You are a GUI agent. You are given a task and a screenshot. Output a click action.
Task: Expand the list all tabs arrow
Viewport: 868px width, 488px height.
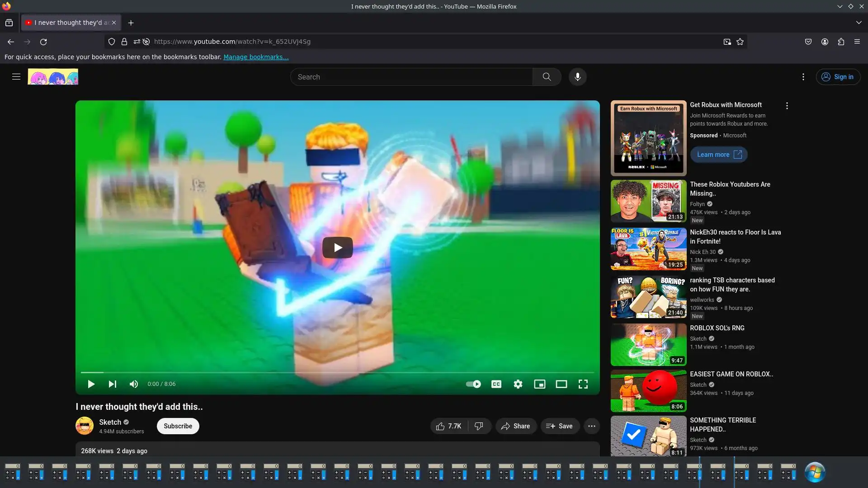pyautogui.click(x=859, y=23)
